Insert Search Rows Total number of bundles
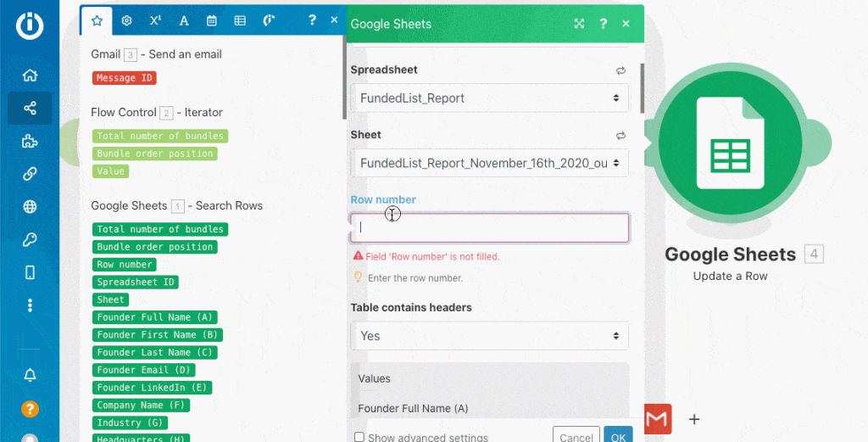The width and height of the screenshot is (868, 442). [160, 229]
